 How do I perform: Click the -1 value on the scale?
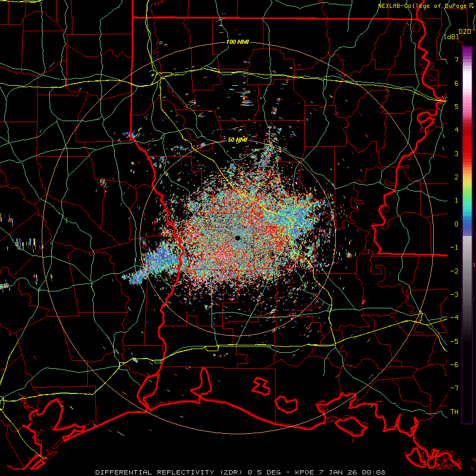pyautogui.click(x=454, y=248)
